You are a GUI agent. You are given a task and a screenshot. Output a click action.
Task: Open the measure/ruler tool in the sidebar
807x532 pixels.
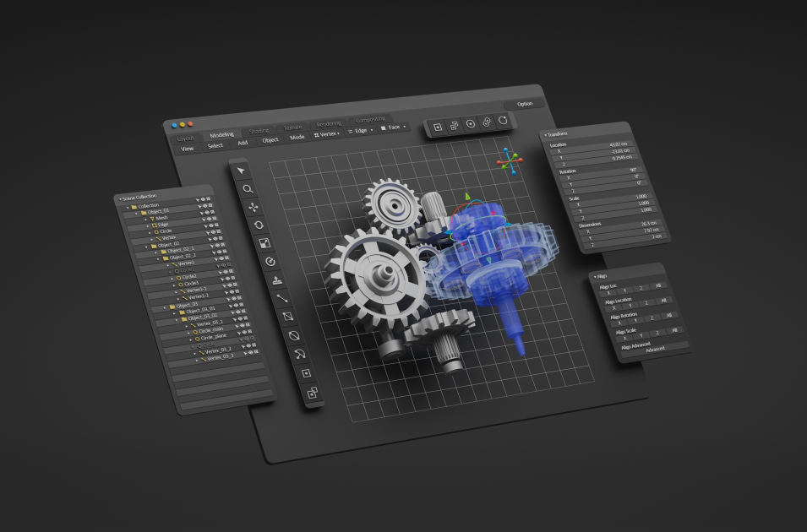click(x=282, y=298)
